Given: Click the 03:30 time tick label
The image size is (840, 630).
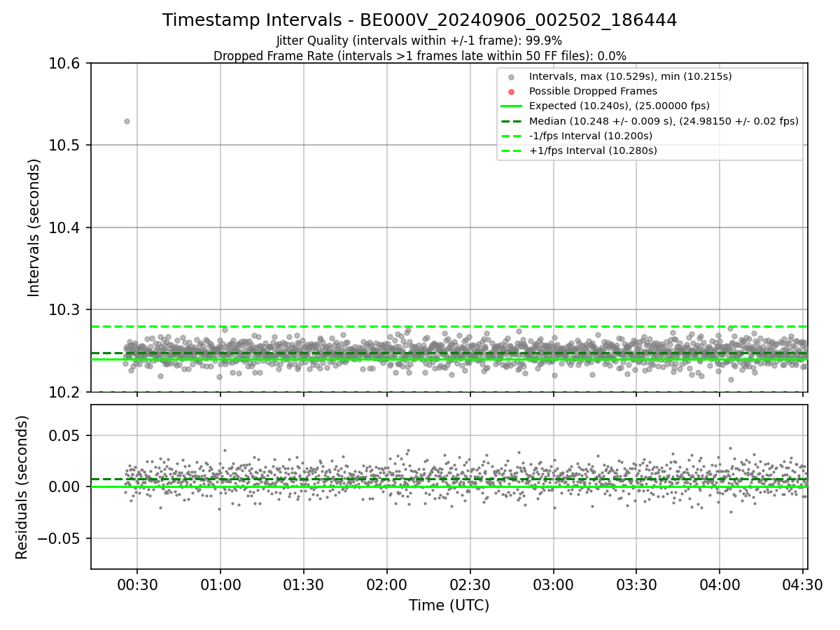Looking at the screenshot, I should coord(636,584).
